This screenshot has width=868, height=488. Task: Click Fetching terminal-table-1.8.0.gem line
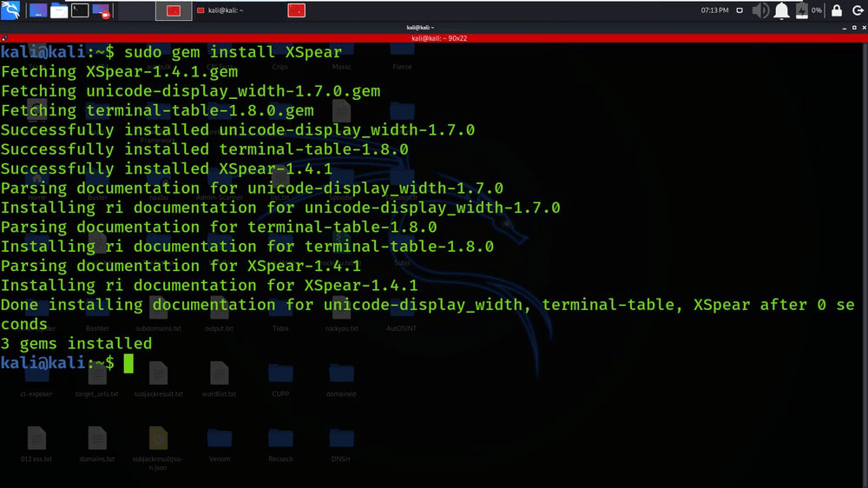157,110
